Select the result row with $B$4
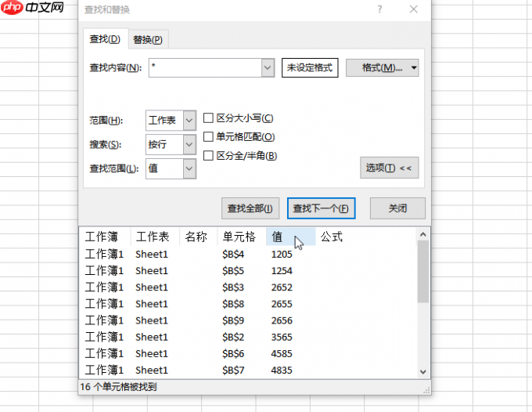532x412 pixels. [x=248, y=254]
